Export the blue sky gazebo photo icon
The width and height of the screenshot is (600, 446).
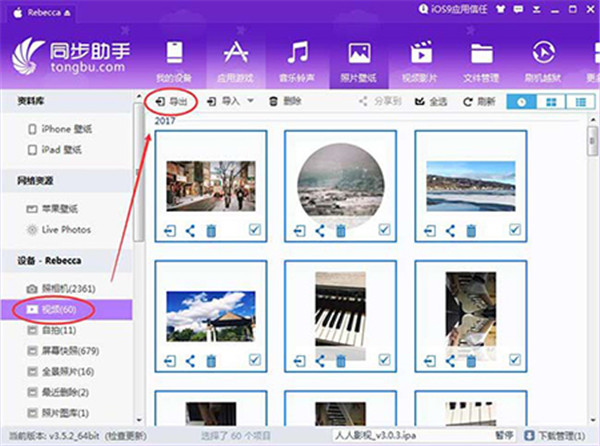(170, 361)
